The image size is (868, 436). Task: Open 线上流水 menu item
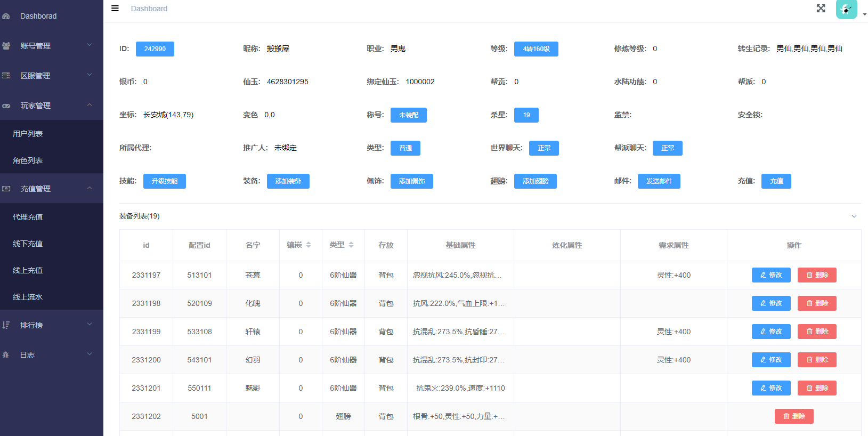[28, 297]
